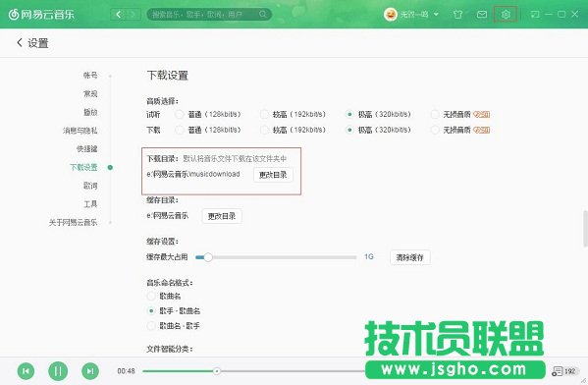Viewport: 588px width, 385px height.
Task: Select 歌曲名 - 歌手 naming format
Action: point(151,326)
